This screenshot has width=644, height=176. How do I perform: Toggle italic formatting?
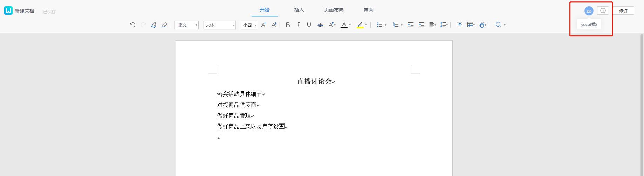(x=298, y=25)
